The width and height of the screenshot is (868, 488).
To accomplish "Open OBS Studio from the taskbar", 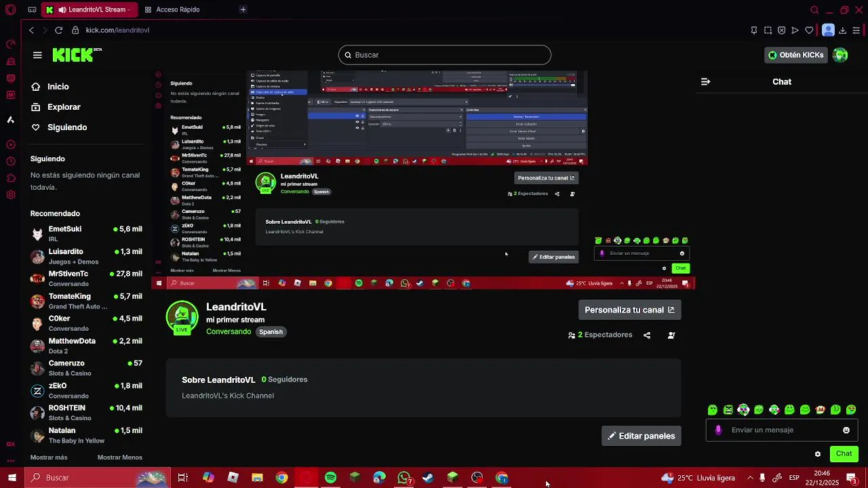I will tap(477, 478).
